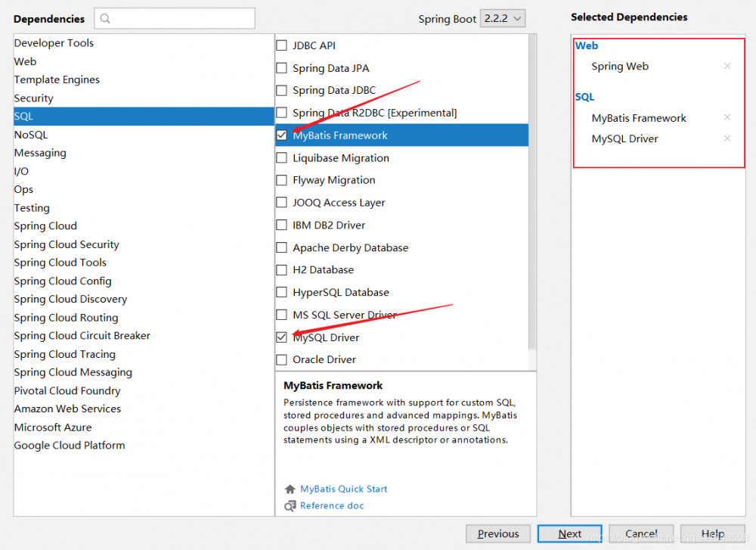Choose Google Cloud Platform category
Image resolution: width=756 pixels, height=550 pixels.
coord(144,446)
